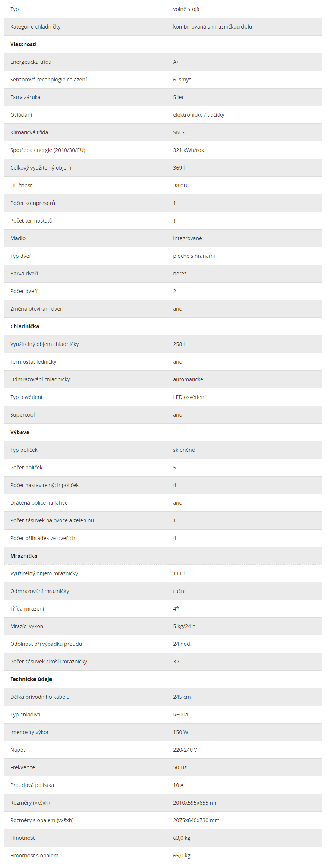The width and height of the screenshot is (327, 868).
Task: Click the Energetická třída row label
Action: 31,62
